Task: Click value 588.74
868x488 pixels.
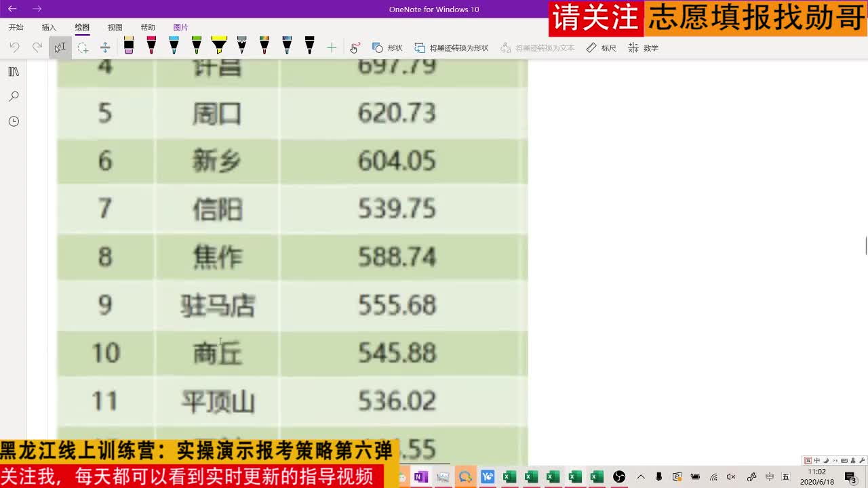Action: 397,258
